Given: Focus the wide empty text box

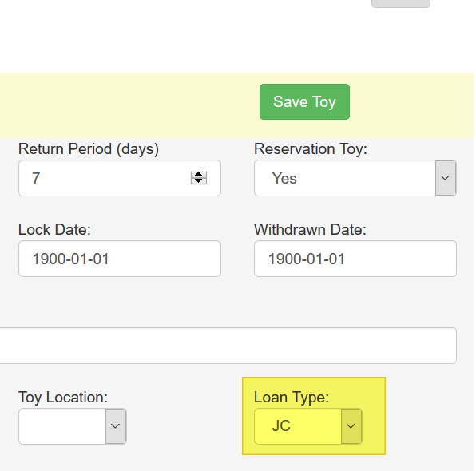Looking at the screenshot, I should pos(228,346).
